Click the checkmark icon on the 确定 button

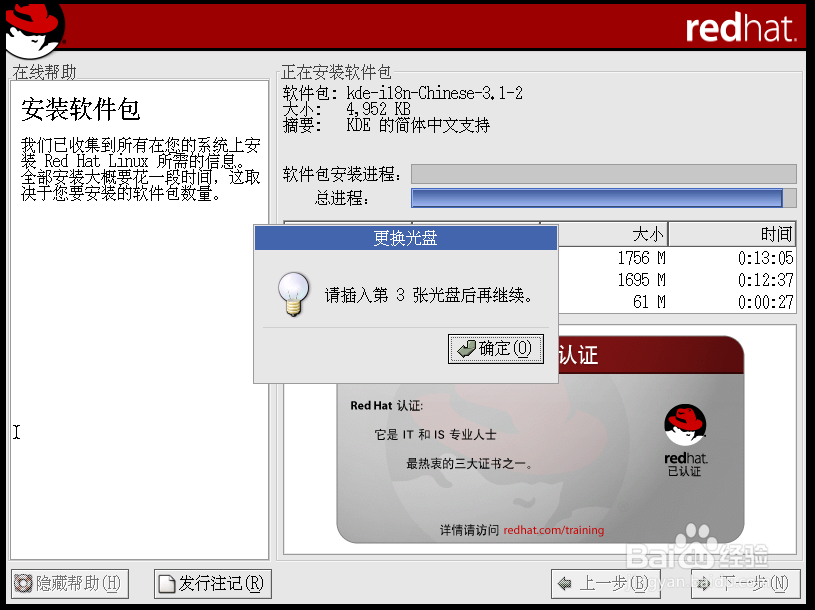tap(466, 349)
